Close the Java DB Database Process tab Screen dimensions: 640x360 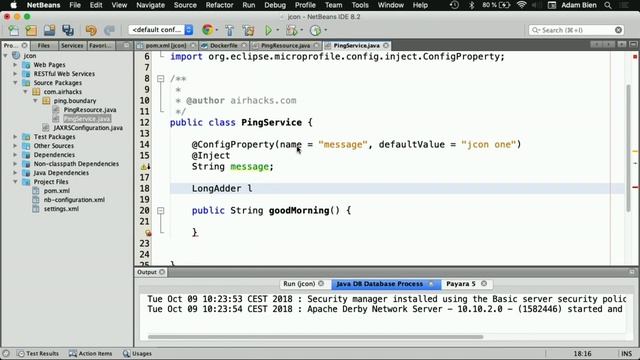431,284
